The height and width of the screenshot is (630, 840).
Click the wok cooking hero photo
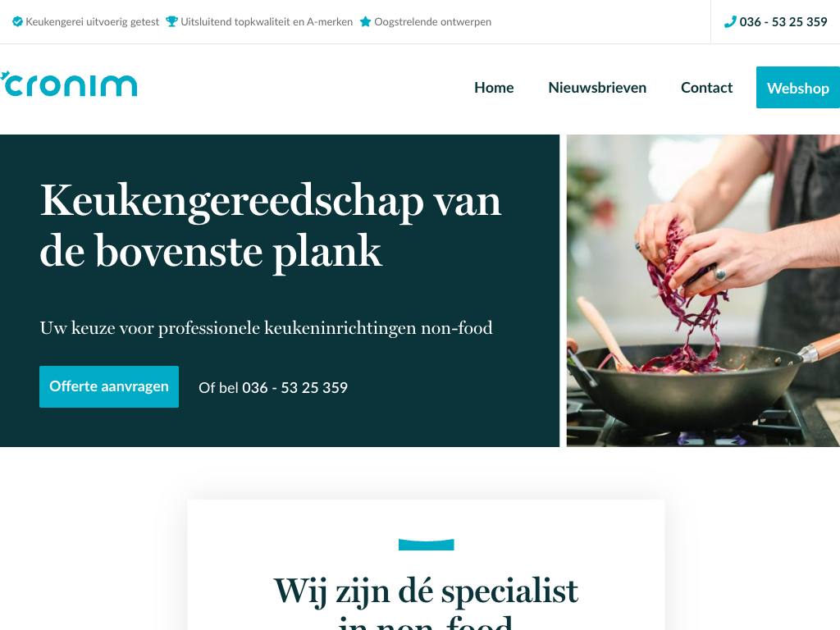tap(703, 290)
